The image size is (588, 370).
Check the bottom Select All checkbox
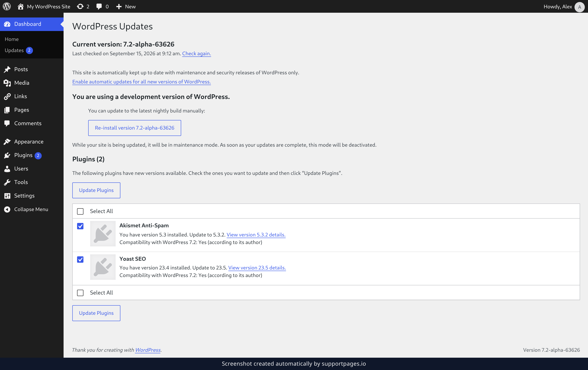click(x=80, y=293)
